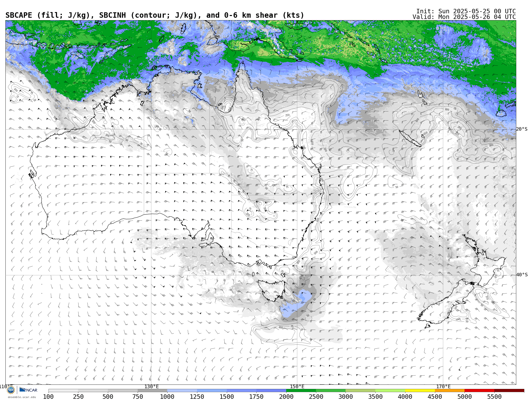Pick the medium green colorbar swatch (2500–3000)
532x400 pixels.
pos(331,391)
